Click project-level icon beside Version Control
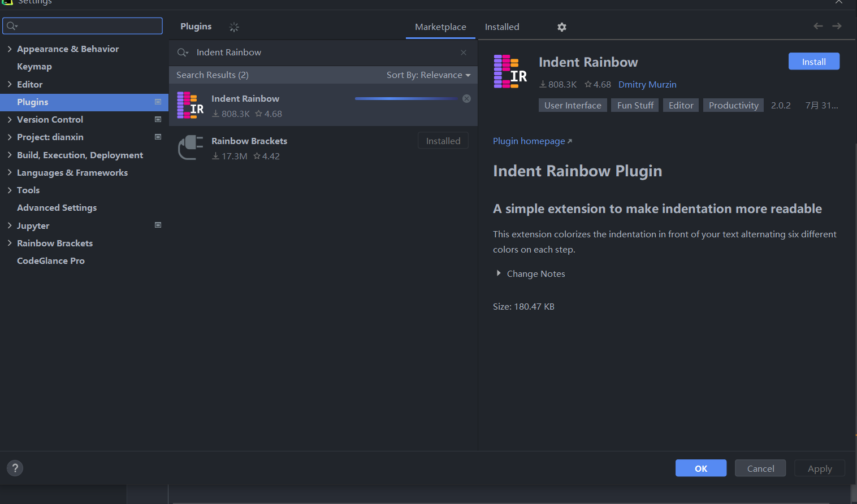Viewport: 857px width, 504px height. 158,119
